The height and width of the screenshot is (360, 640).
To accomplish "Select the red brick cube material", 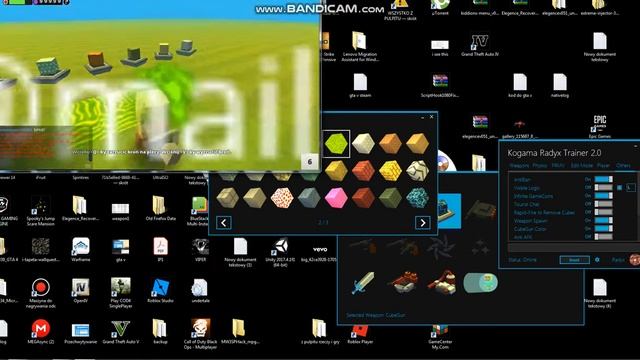I will (363, 171).
